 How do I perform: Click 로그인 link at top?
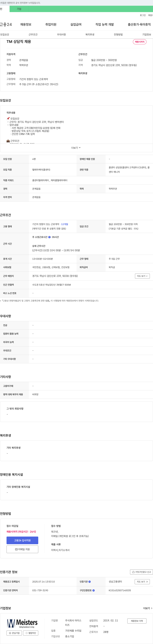coord(143,15)
